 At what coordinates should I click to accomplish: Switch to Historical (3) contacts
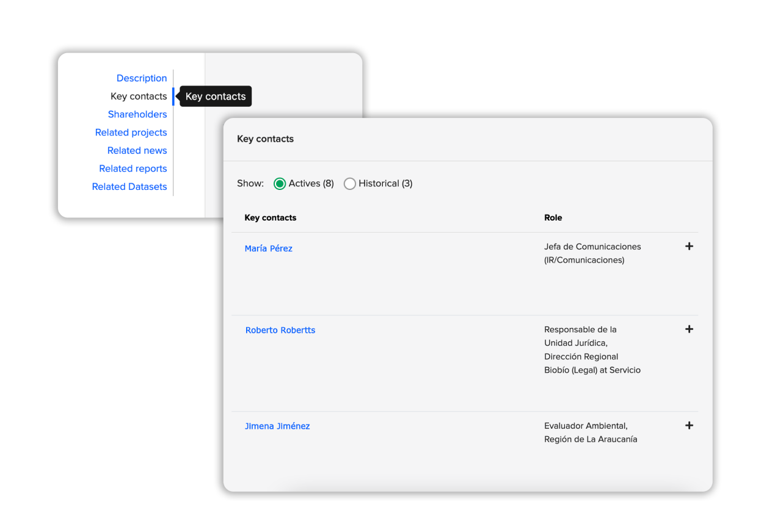click(349, 183)
